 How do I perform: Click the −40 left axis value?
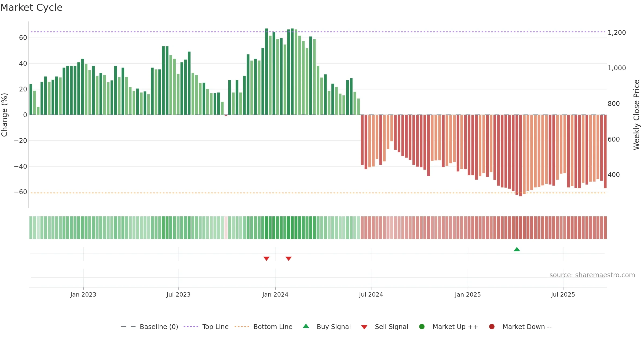pyautogui.click(x=21, y=166)
